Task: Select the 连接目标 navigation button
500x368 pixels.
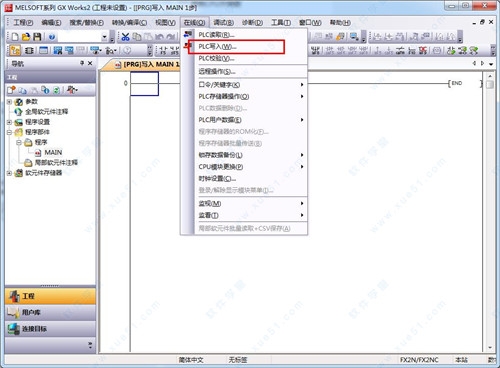Action: (x=50, y=329)
